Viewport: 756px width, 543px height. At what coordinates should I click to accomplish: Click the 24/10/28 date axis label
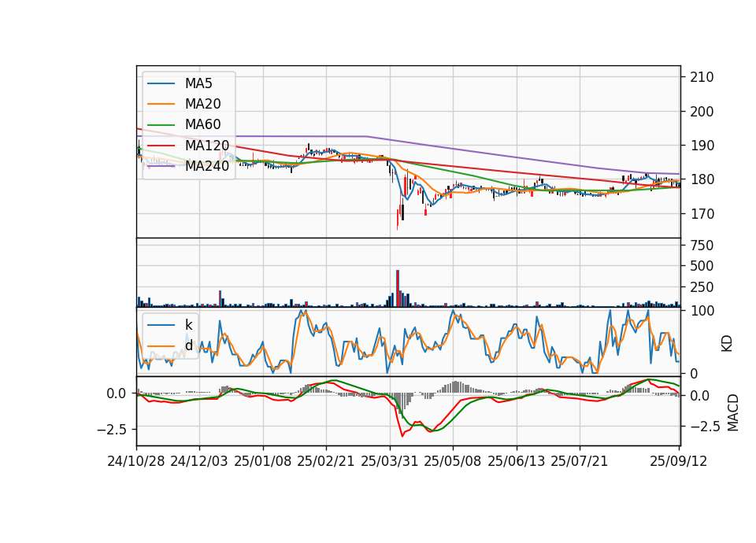point(136,461)
